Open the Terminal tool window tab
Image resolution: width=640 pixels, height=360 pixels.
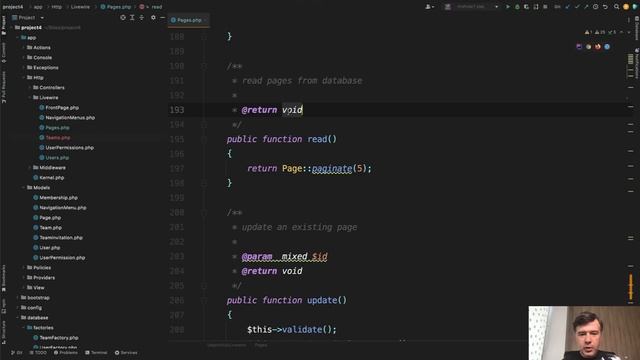coord(96,353)
